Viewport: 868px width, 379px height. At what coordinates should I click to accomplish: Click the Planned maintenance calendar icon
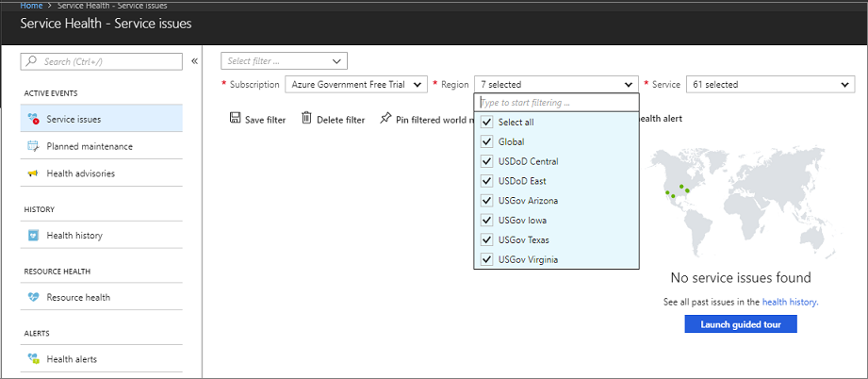point(34,146)
